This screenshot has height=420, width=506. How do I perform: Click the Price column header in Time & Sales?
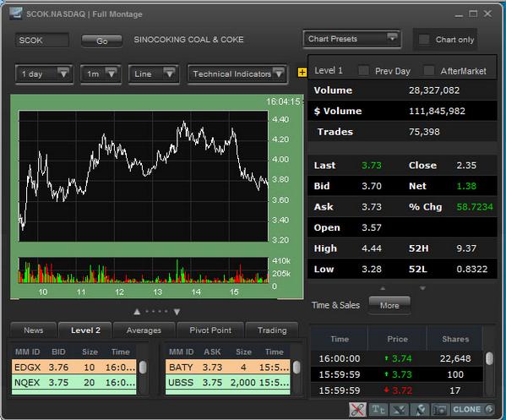pos(397,339)
